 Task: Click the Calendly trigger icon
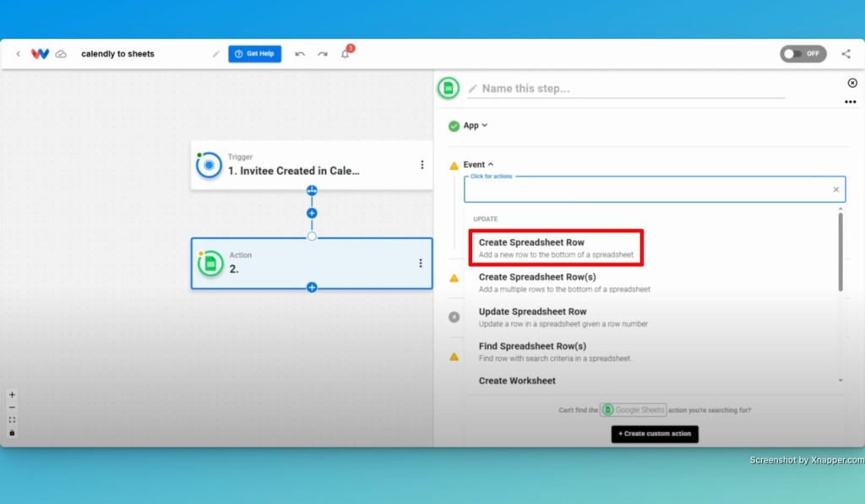209,165
